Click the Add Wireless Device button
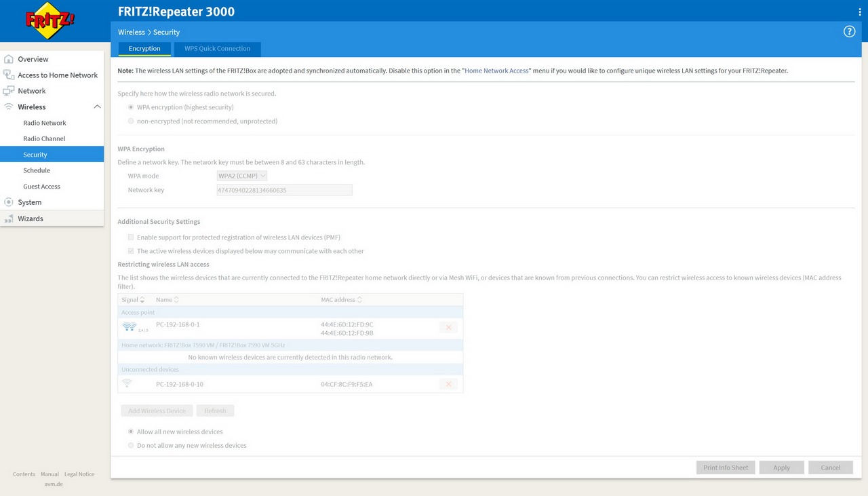868x496 pixels. [x=157, y=411]
